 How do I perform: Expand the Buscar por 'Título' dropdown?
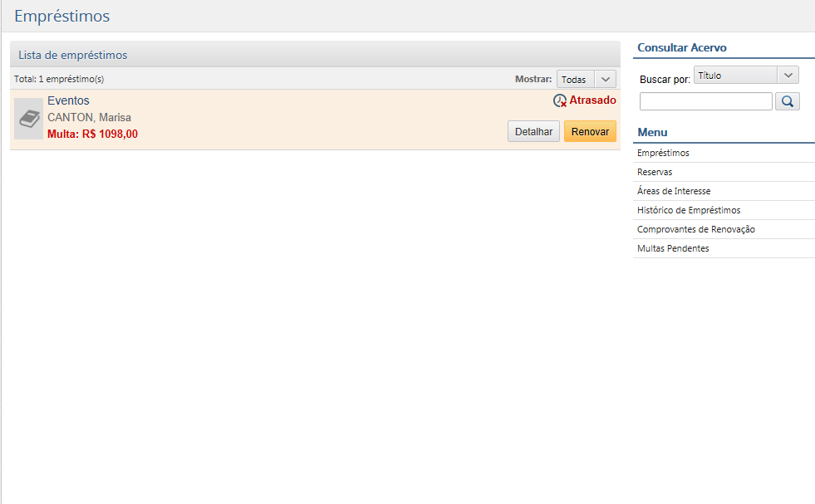745,76
